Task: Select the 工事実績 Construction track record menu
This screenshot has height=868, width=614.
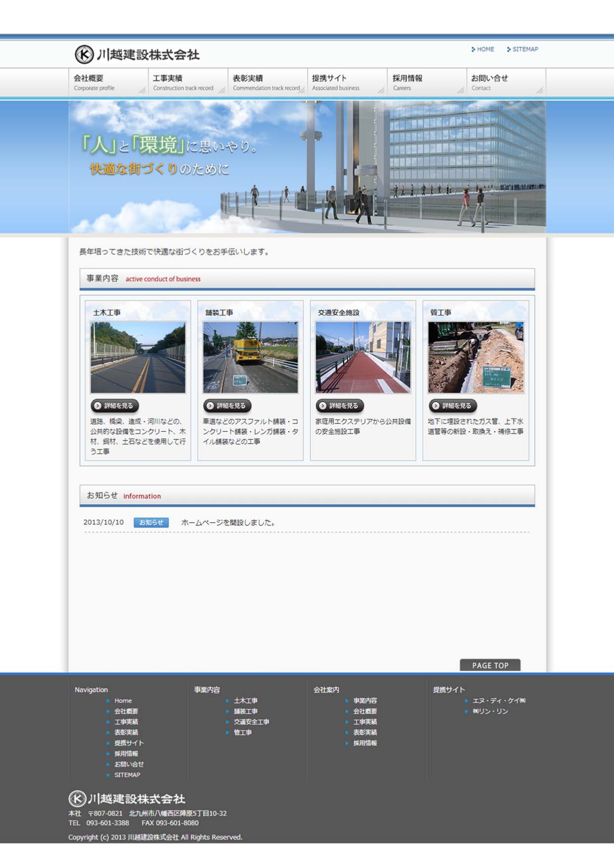Action: tap(188, 82)
